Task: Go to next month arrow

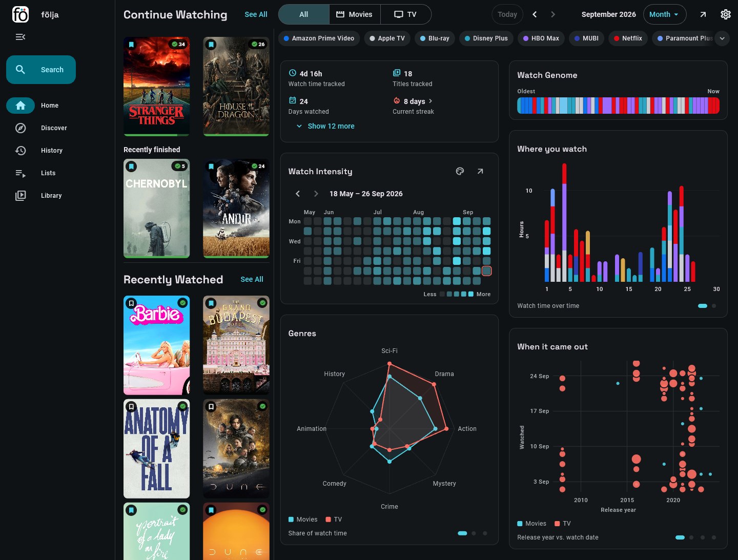Action: pyautogui.click(x=553, y=14)
